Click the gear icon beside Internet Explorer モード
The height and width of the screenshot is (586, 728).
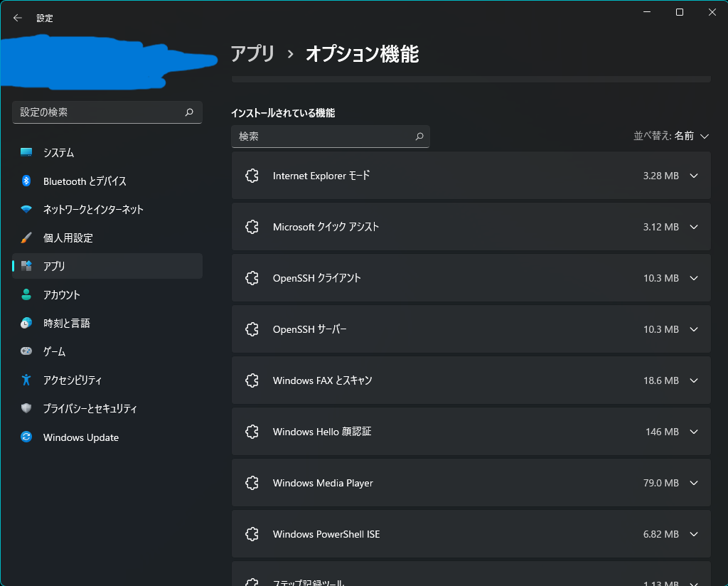[x=252, y=176]
